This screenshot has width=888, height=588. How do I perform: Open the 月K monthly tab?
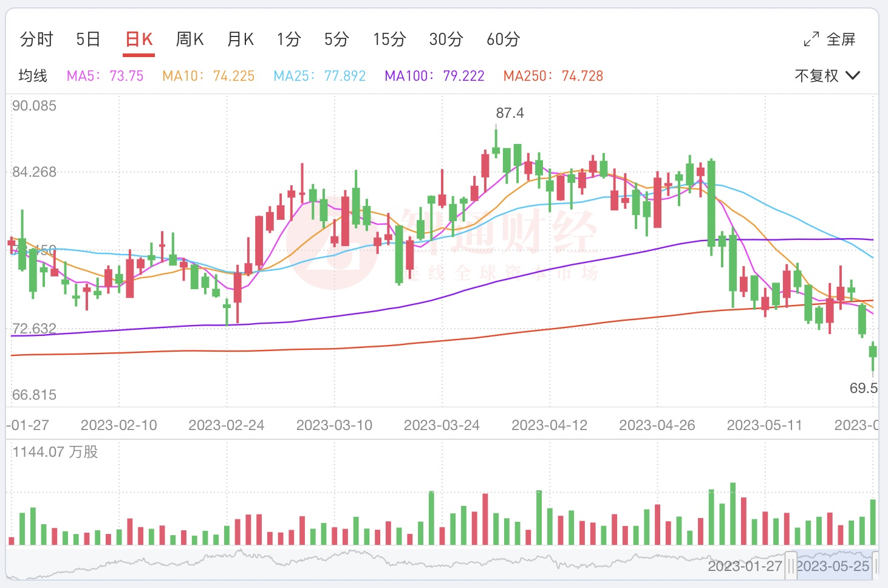click(240, 39)
